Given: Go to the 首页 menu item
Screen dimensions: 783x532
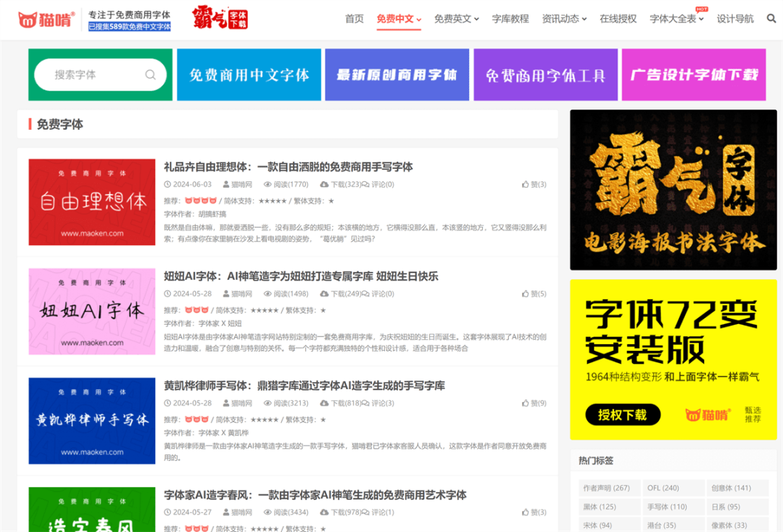Looking at the screenshot, I should [354, 18].
